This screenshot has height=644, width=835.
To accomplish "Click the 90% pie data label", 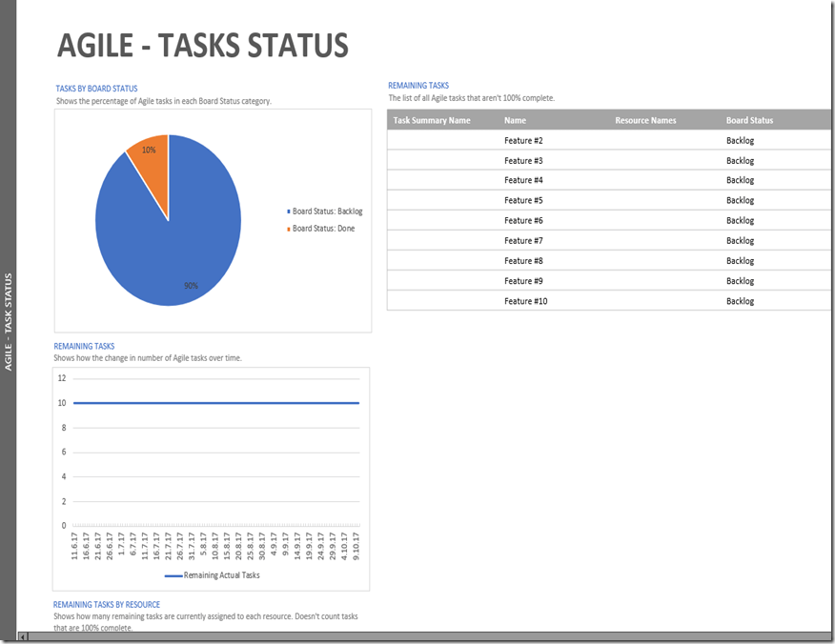I will [191, 286].
